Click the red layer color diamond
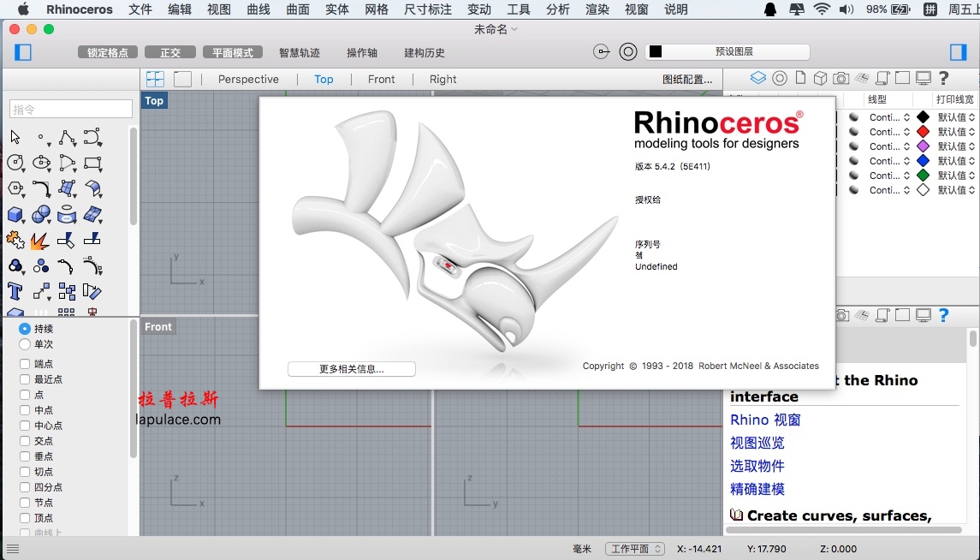The image size is (980, 560). pyautogui.click(x=924, y=132)
